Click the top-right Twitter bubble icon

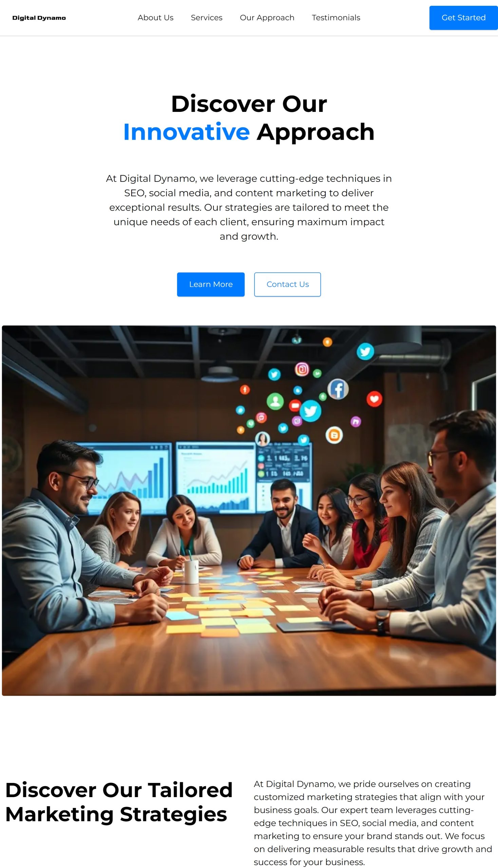(x=365, y=351)
